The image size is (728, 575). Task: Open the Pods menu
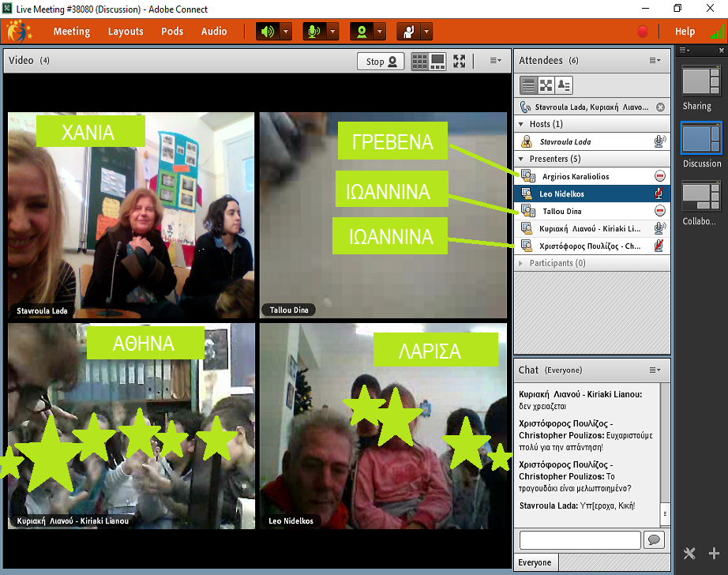click(172, 31)
